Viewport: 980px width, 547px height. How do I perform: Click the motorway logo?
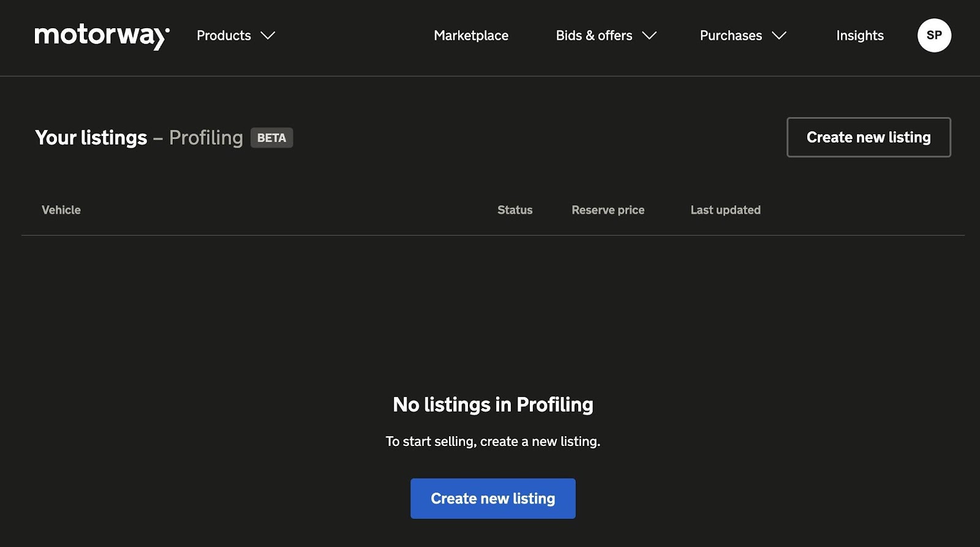coord(102,36)
